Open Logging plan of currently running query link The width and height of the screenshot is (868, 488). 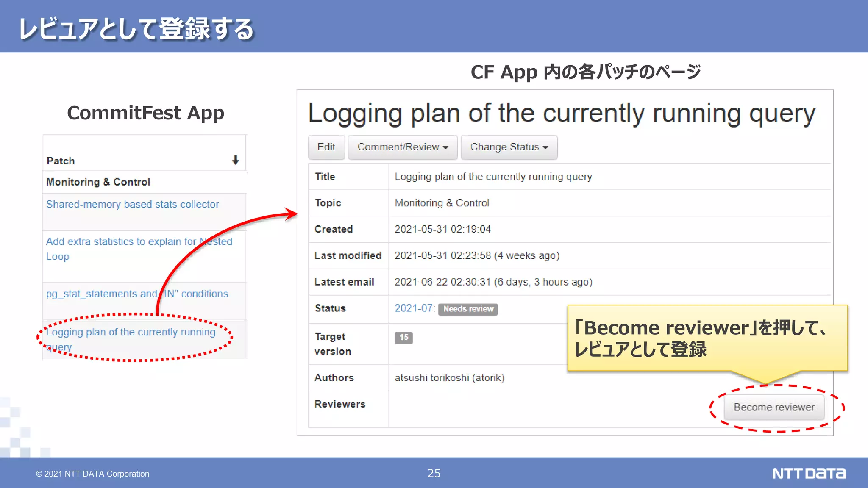click(x=131, y=339)
